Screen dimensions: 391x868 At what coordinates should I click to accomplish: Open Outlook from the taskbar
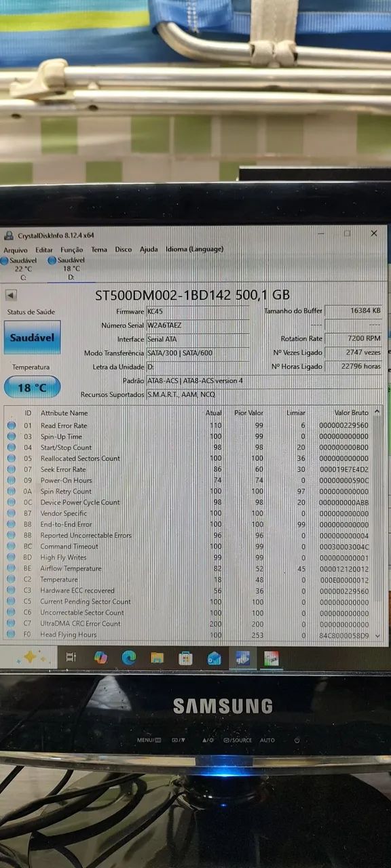point(215,658)
